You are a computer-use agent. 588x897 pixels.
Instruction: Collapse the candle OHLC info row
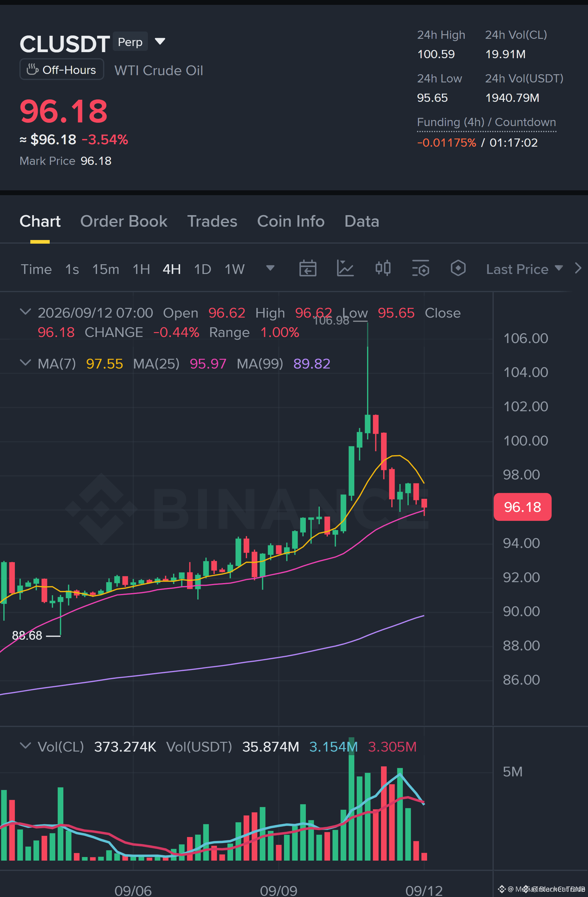(25, 312)
